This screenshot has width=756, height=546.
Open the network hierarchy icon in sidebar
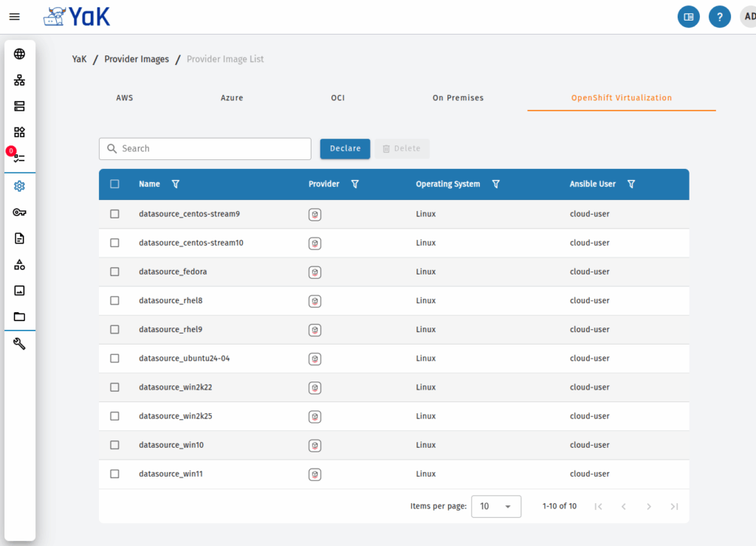tap(19, 80)
